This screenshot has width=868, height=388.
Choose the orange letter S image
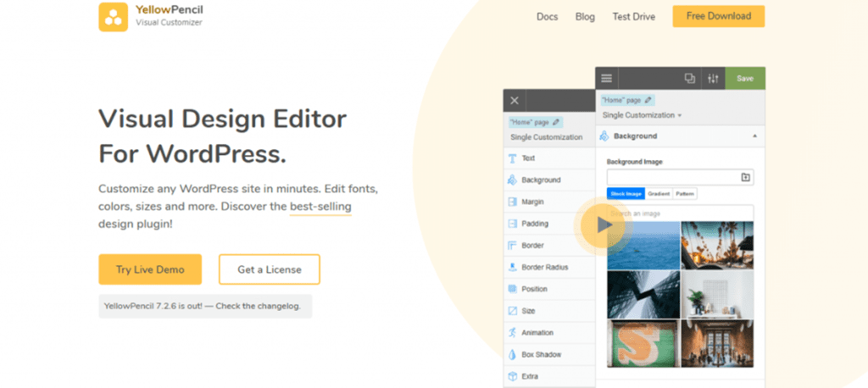tap(643, 343)
